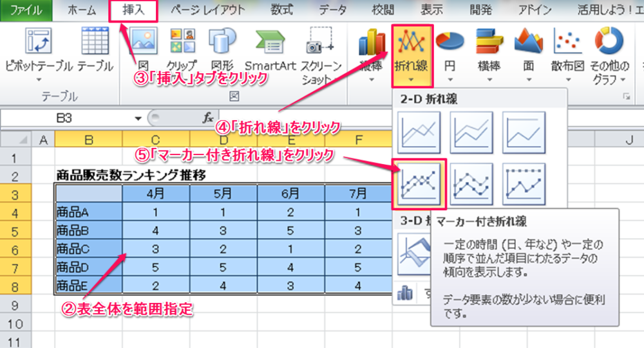Click the Screenshot tool icon
Viewport: 644px width, 348px height.
click(x=321, y=41)
